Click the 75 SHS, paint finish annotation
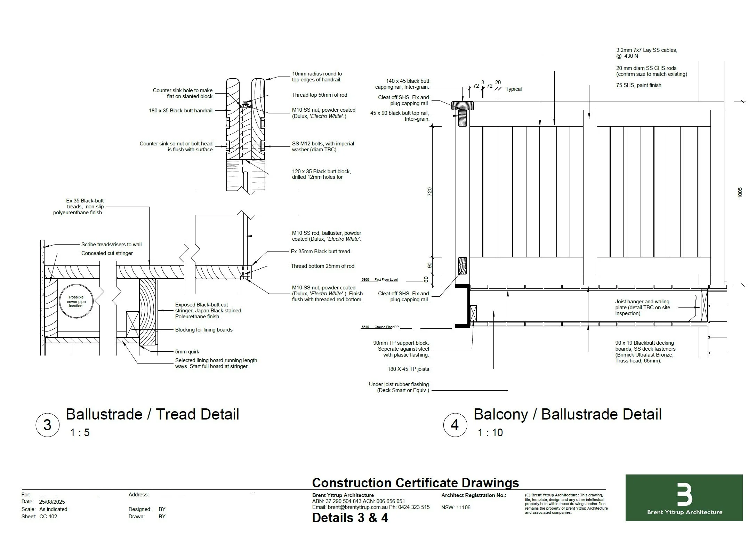Viewport: 756px width, 535px height. (638, 85)
